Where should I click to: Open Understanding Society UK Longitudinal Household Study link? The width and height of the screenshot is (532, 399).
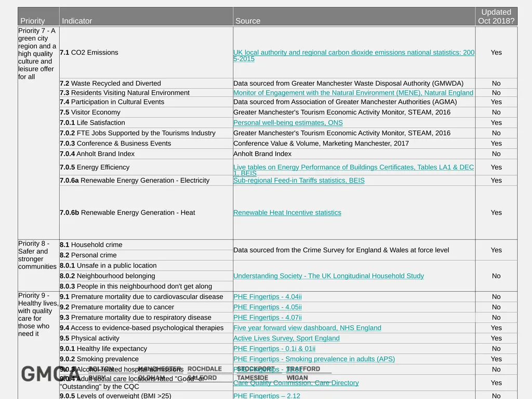coord(328,276)
